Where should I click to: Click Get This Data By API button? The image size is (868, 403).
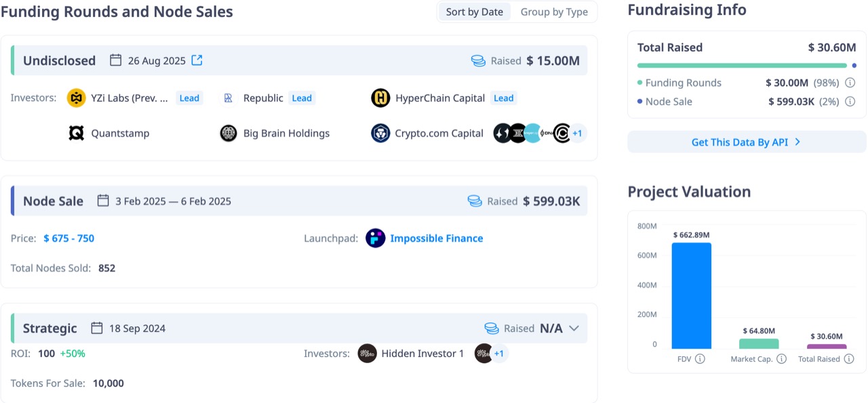click(x=746, y=142)
